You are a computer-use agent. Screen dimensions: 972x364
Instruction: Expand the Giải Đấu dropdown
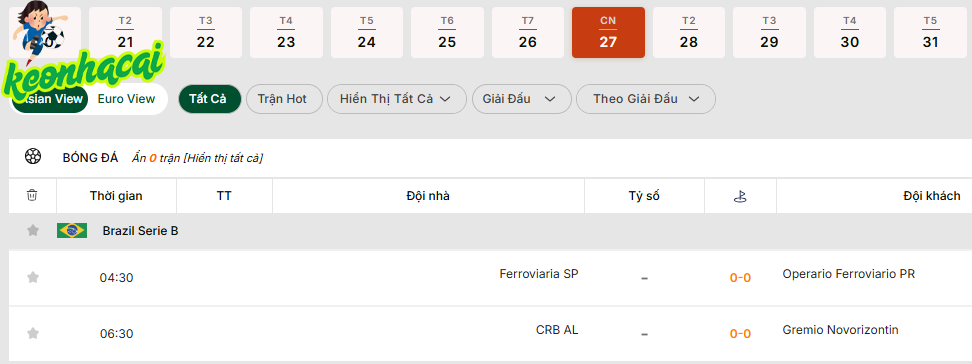point(521,99)
